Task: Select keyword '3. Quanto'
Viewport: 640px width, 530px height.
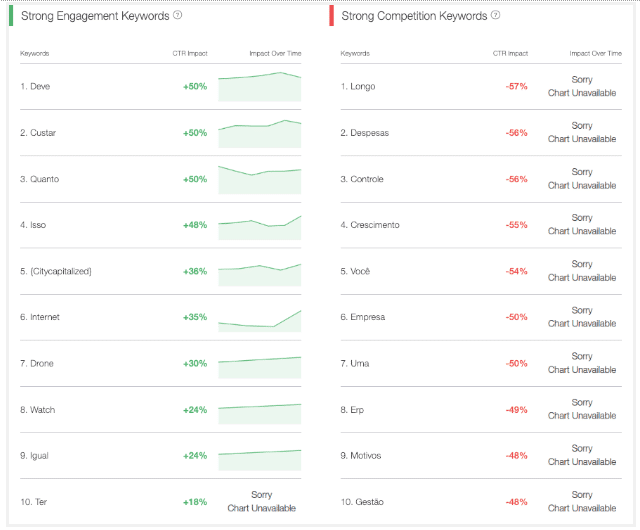Action: pos(40,179)
